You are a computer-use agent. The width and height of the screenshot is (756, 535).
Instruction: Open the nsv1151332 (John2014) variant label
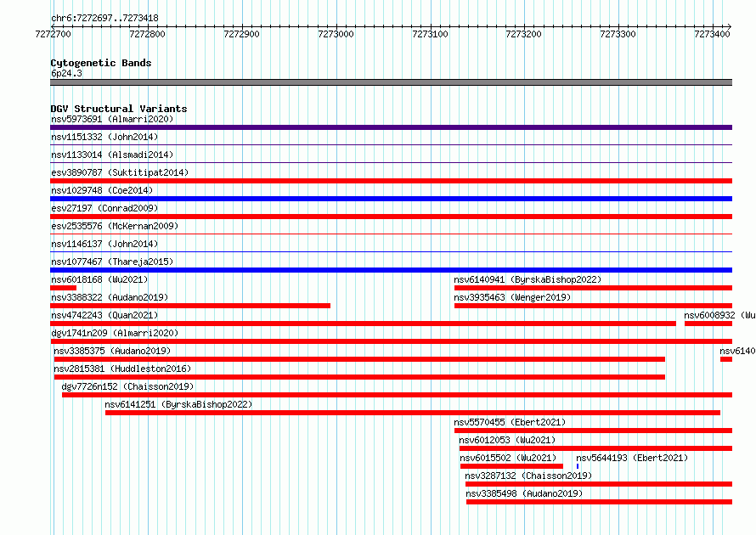pos(104,137)
